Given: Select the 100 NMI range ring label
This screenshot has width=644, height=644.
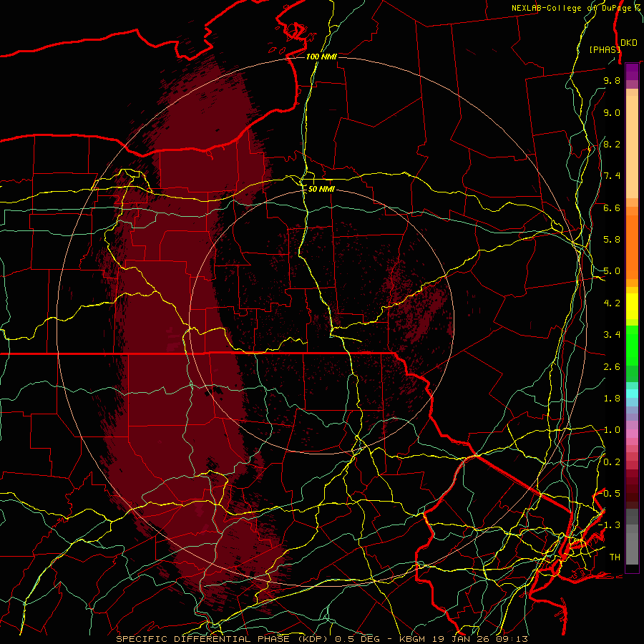Looking at the screenshot, I should click(x=321, y=57).
